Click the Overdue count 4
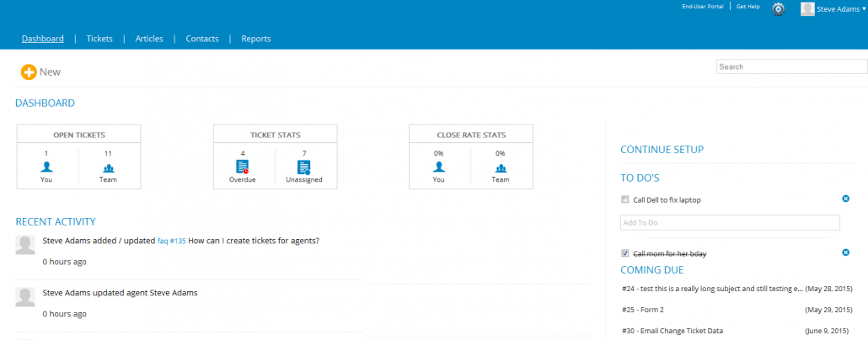 (x=243, y=153)
